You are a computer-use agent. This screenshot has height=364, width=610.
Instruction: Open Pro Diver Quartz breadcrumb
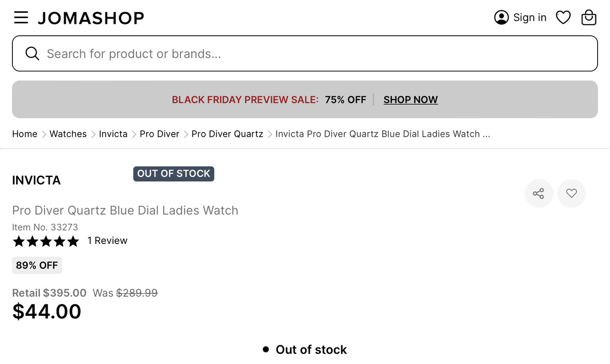(227, 134)
